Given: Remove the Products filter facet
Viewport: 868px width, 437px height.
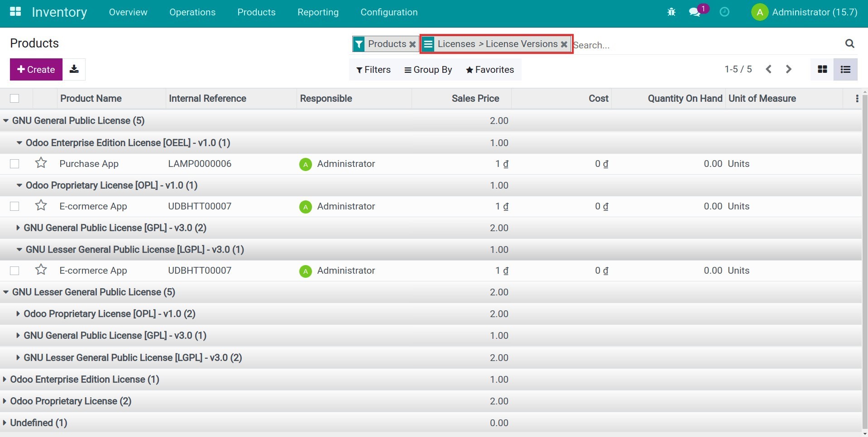Looking at the screenshot, I should click(x=412, y=44).
